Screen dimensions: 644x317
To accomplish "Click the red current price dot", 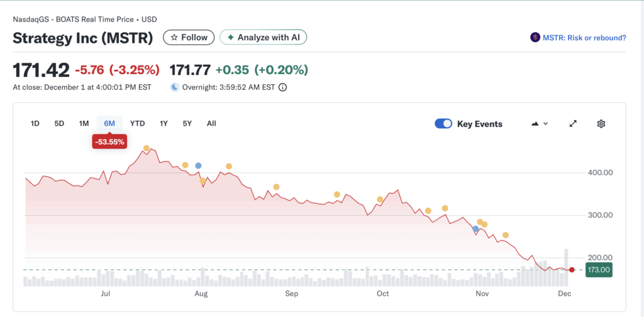I will coord(572,270).
